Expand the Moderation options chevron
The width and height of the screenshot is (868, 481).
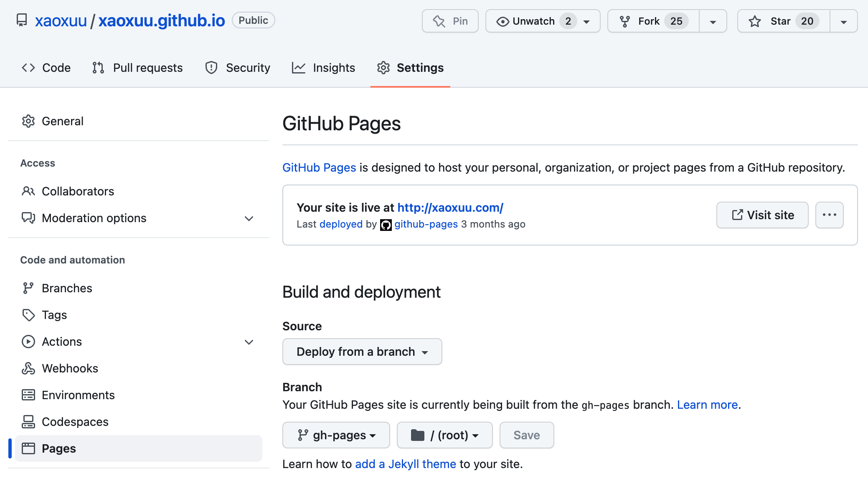(x=249, y=218)
